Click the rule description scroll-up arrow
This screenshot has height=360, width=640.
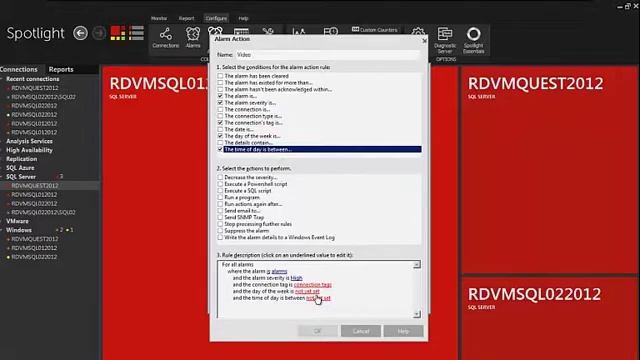tap(416, 265)
